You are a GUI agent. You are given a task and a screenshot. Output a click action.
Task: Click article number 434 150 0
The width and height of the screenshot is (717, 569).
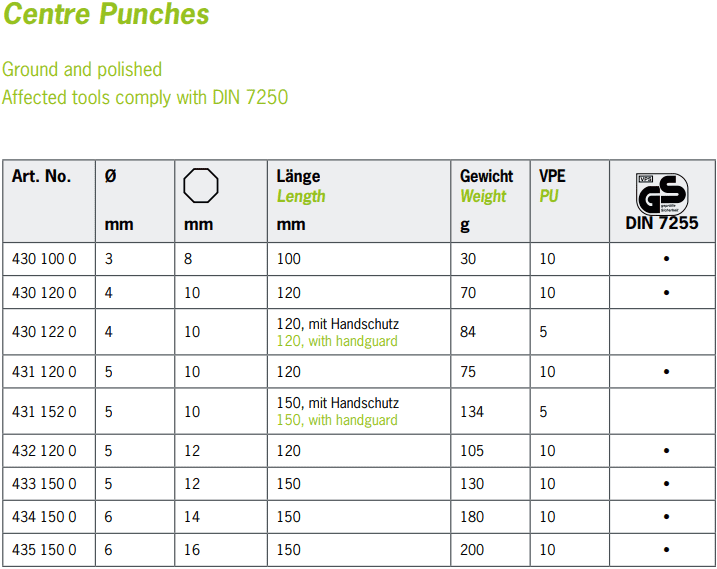pyautogui.click(x=44, y=517)
